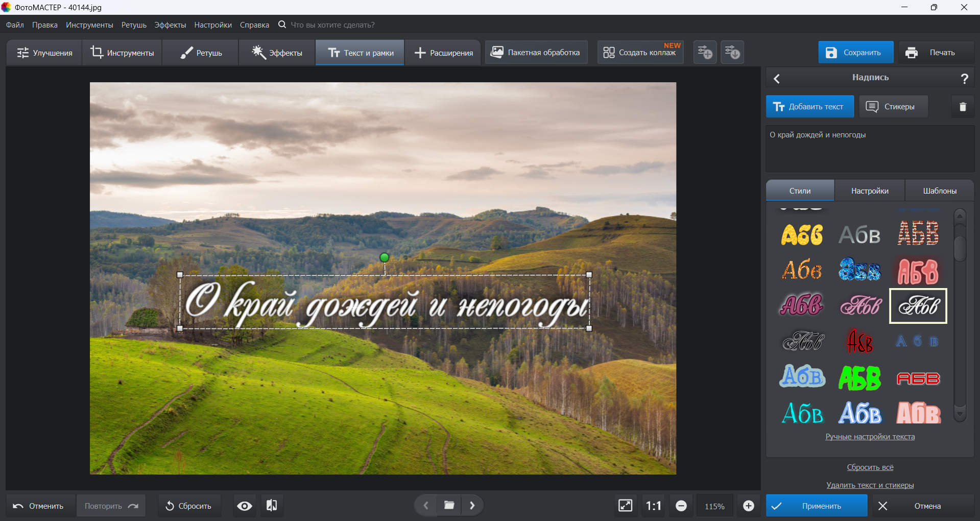Click the fit-to-screen icon
The width and height of the screenshot is (980, 521).
click(x=625, y=506)
